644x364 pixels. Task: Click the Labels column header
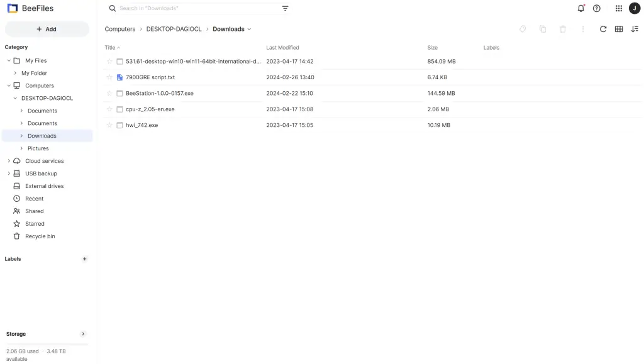click(x=491, y=48)
